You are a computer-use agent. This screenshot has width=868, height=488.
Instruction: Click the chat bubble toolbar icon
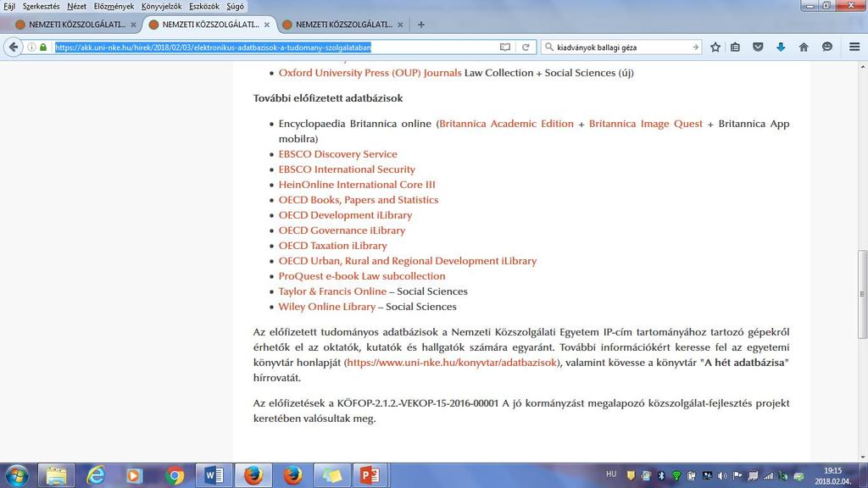click(x=827, y=47)
